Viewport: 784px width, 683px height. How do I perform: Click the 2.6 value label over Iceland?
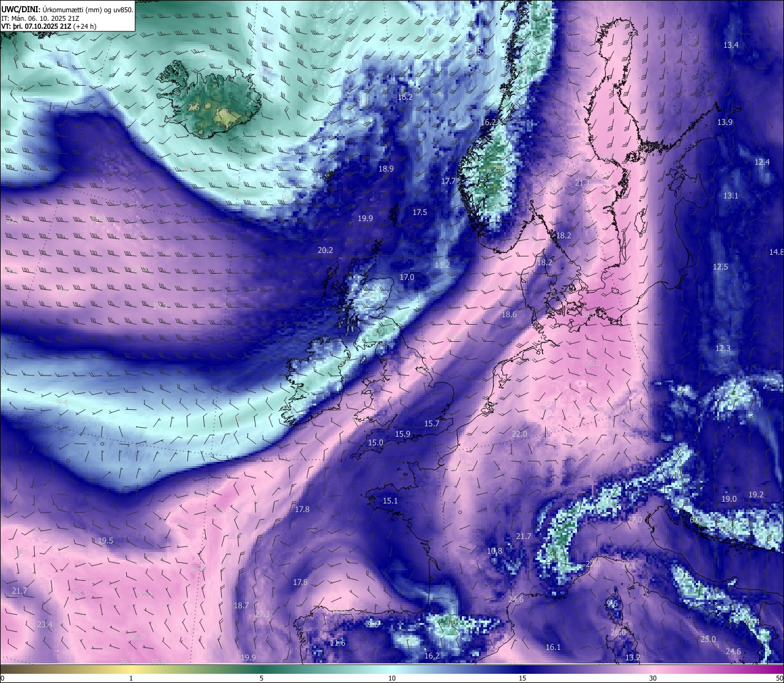pyautogui.click(x=194, y=108)
